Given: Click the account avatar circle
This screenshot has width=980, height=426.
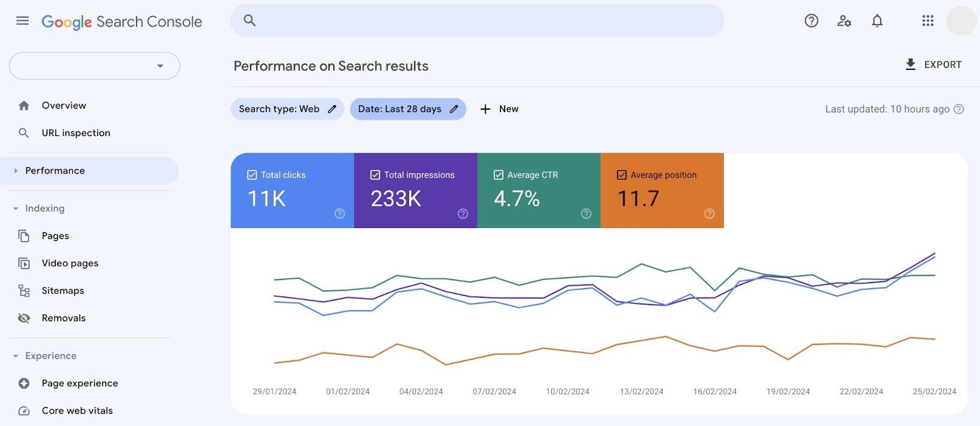Looking at the screenshot, I should tap(961, 21).
